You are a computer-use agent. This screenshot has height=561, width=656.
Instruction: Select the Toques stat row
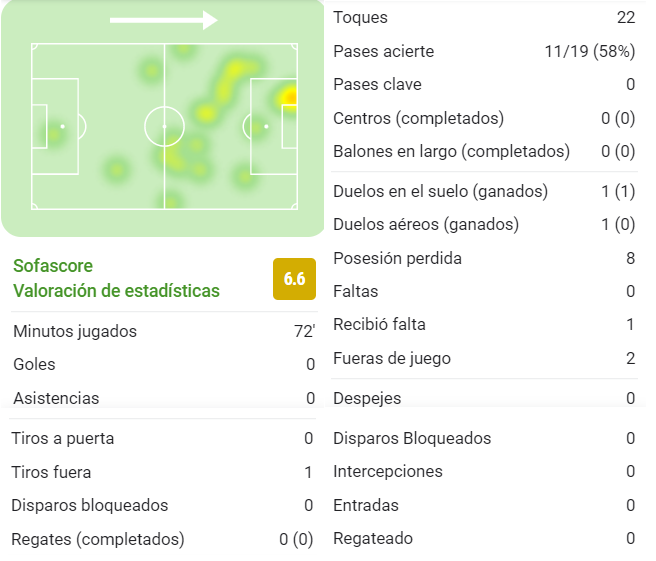[484, 18]
